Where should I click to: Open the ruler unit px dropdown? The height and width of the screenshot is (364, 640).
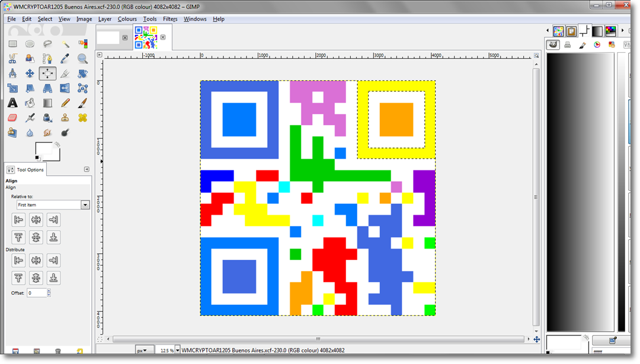(145, 350)
